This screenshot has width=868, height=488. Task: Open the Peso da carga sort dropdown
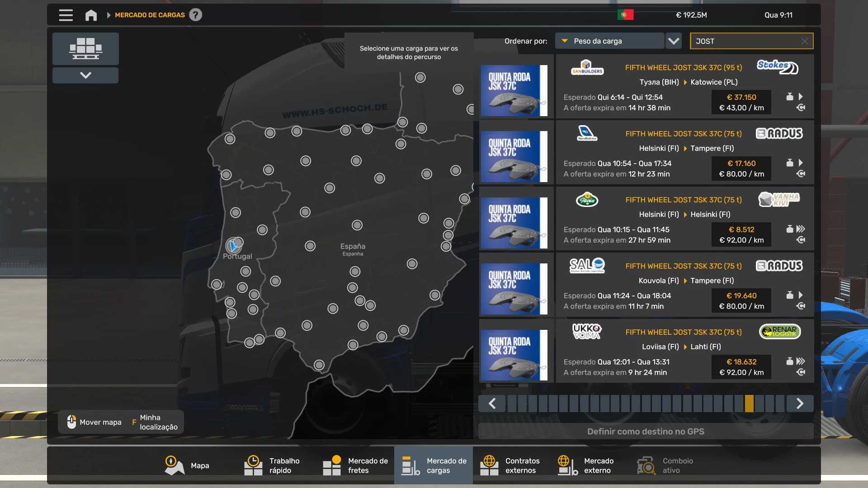[609, 41]
